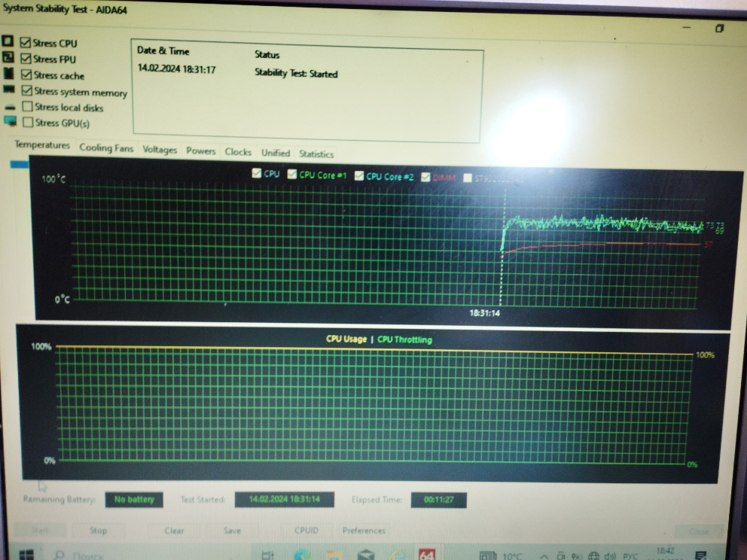747x560 pixels.
Task: Toggle the Stress CPU checkbox
Action: tap(26, 42)
